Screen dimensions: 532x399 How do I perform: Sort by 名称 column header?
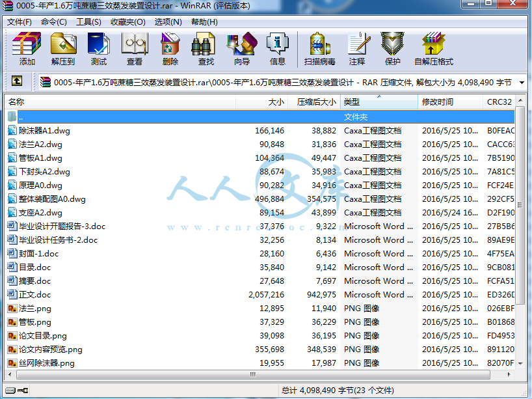click(120, 102)
